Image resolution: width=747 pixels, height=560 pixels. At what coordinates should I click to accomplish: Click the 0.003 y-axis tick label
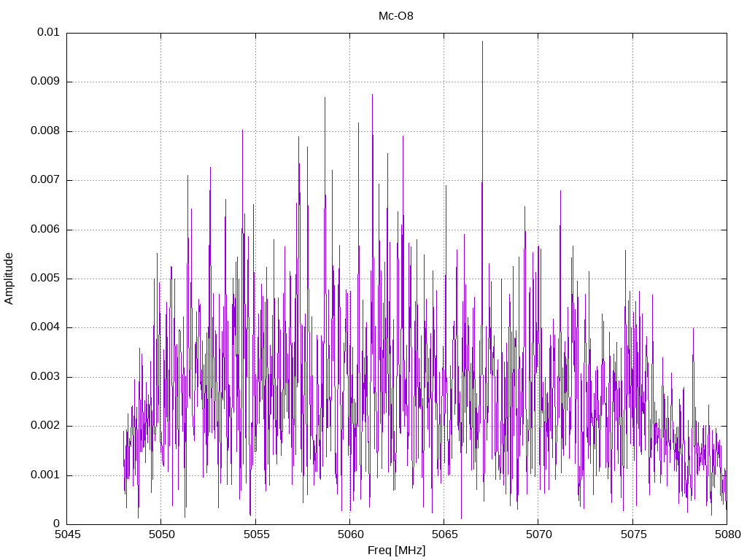(x=45, y=377)
